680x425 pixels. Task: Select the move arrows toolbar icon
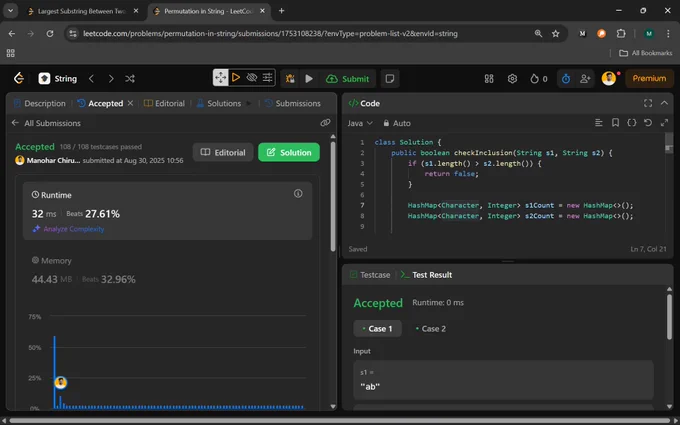point(221,78)
